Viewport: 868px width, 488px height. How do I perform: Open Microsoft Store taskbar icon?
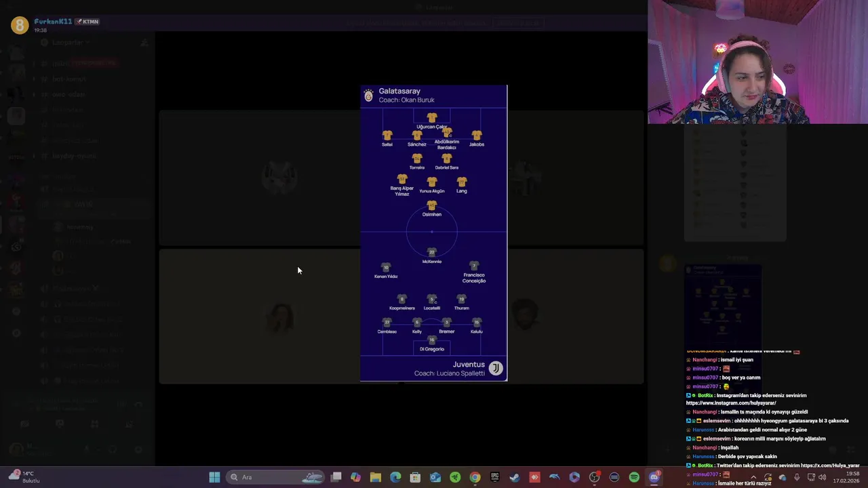415,477
